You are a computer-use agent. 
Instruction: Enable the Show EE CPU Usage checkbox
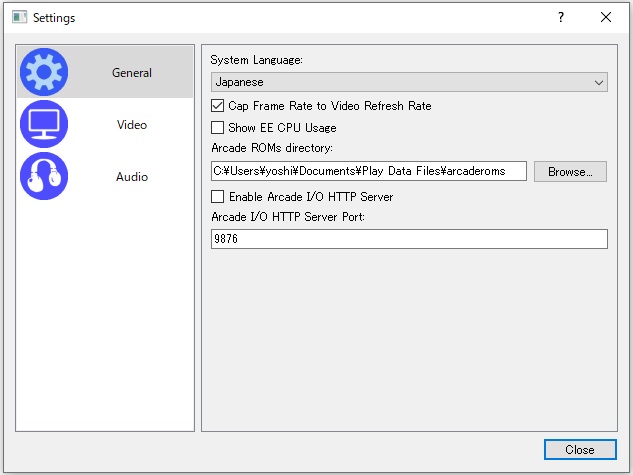click(218, 127)
